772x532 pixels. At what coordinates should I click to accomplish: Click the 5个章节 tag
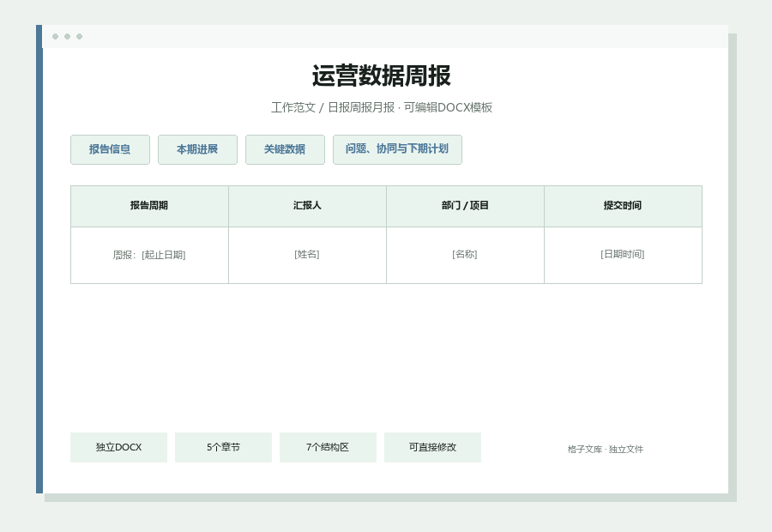223,447
